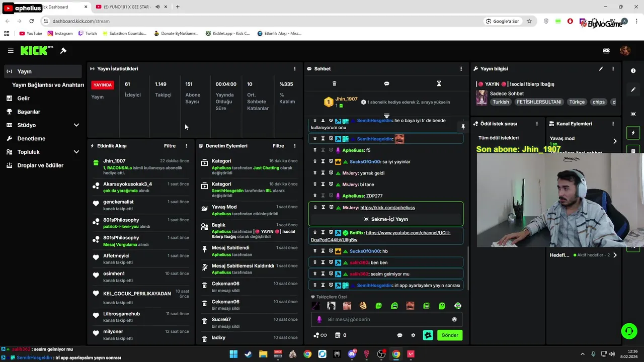
Task: Select the first green blob emote
Action: [378, 306]
